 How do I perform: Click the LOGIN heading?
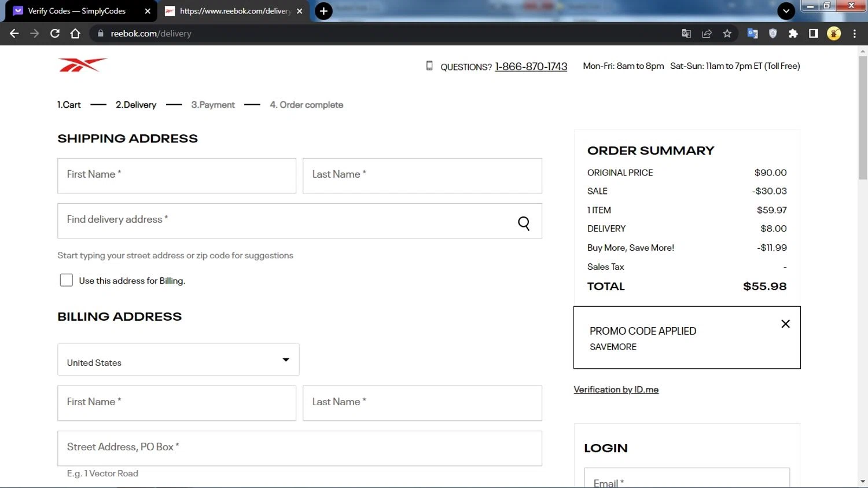pyautogui.click(x=606, y=448)
